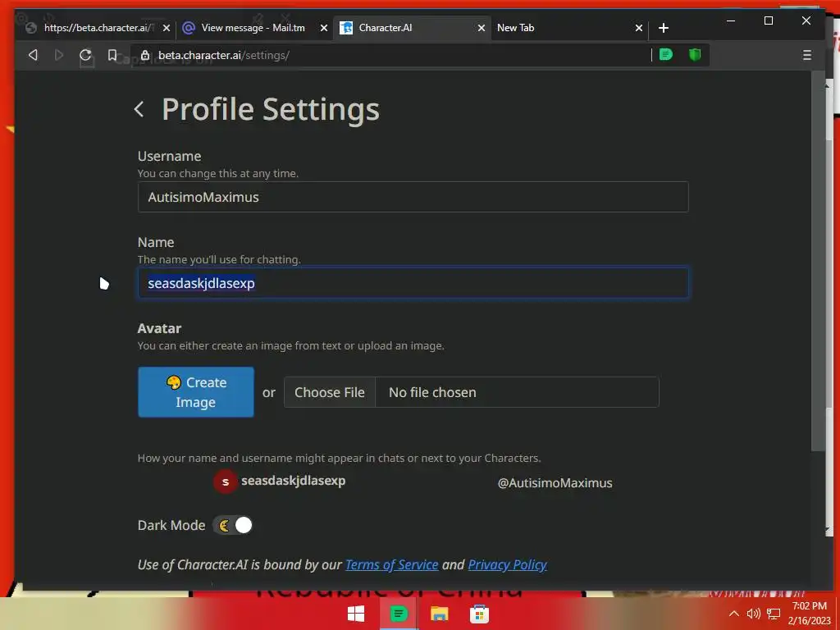840x630 pixels.
Task: Click the site lock icon in address bar
Action: coord(144,55)
